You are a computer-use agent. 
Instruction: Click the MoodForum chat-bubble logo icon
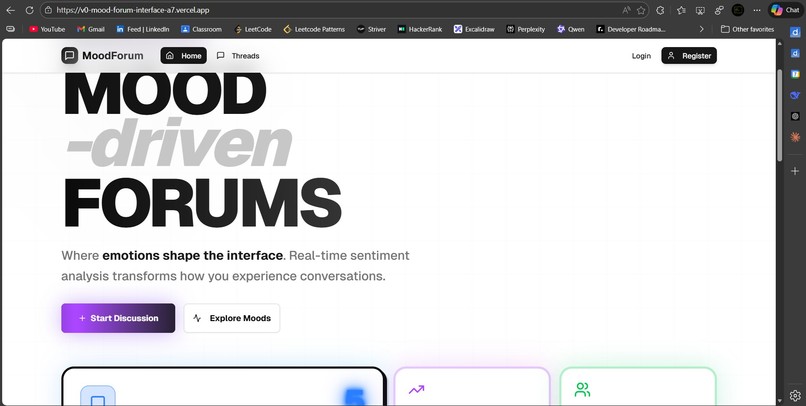click(69, 56)
